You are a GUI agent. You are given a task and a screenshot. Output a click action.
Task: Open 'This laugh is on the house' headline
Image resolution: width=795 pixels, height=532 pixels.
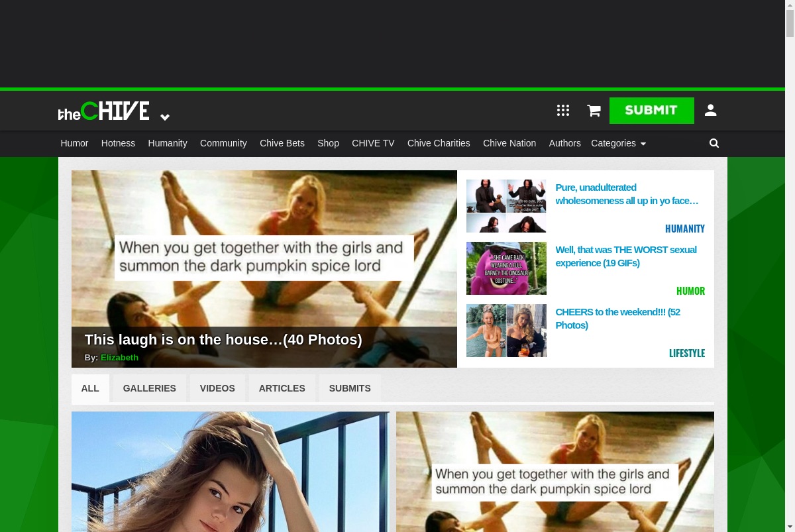223,340
